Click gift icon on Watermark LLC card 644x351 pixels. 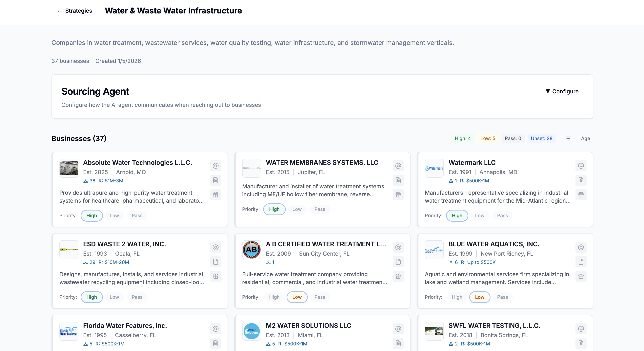click(581, 195)
